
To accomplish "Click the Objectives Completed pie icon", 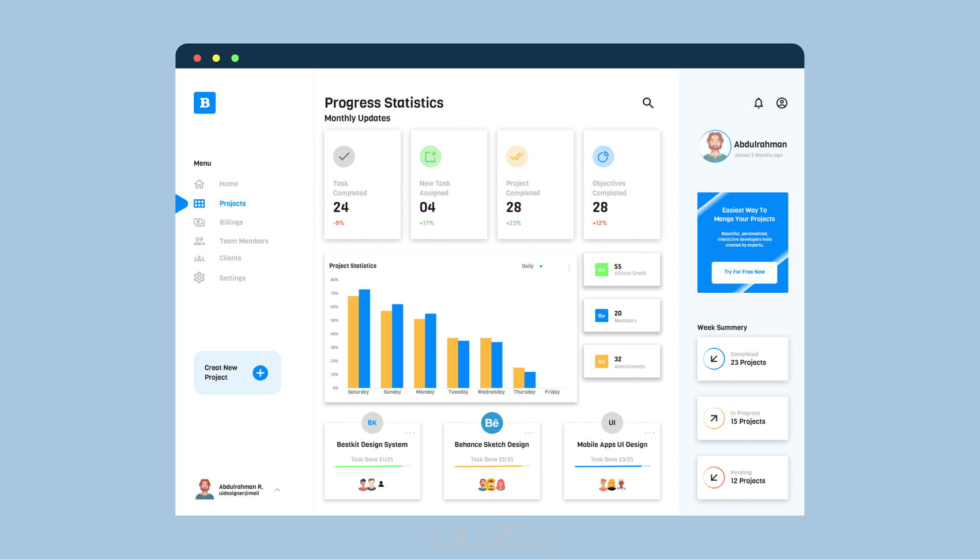I will coord(603,156).
